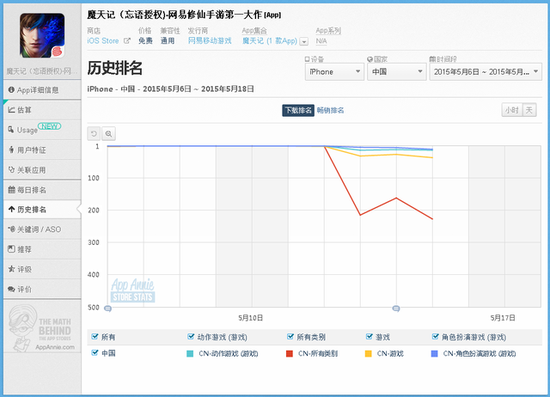Select 小时 granularity button
This screenshot has width=550, height=397.
pos(512,110)
